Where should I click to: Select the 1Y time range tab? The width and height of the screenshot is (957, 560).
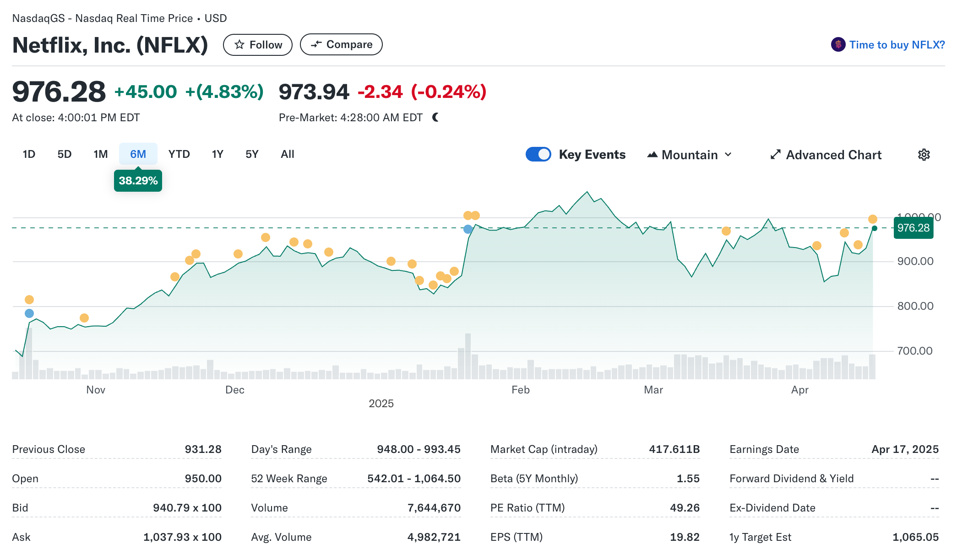tap(217, 154)
